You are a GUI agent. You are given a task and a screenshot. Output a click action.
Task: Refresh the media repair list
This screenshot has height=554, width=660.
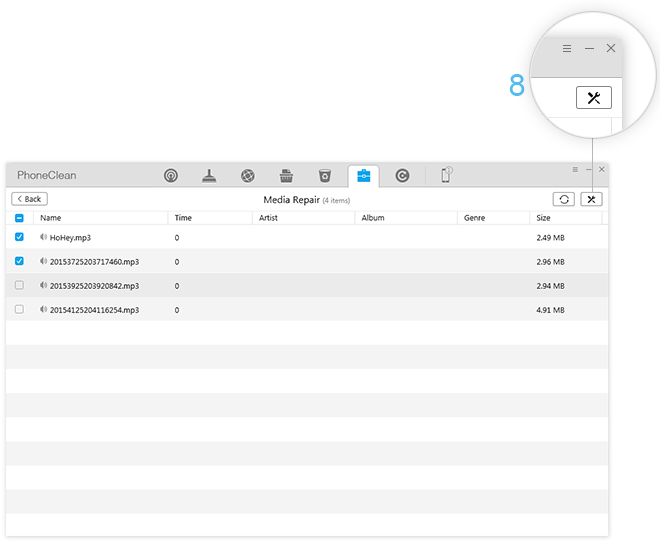point(564,199)
